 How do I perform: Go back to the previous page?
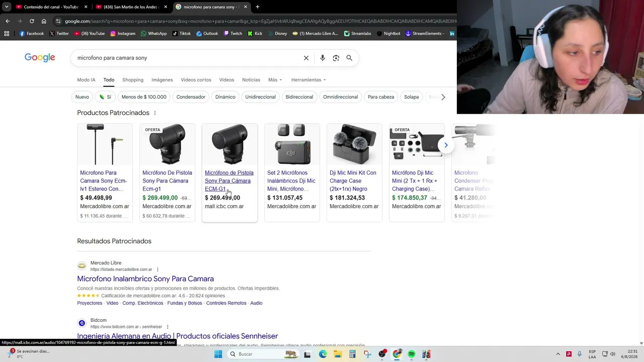(x=8, y=21)
